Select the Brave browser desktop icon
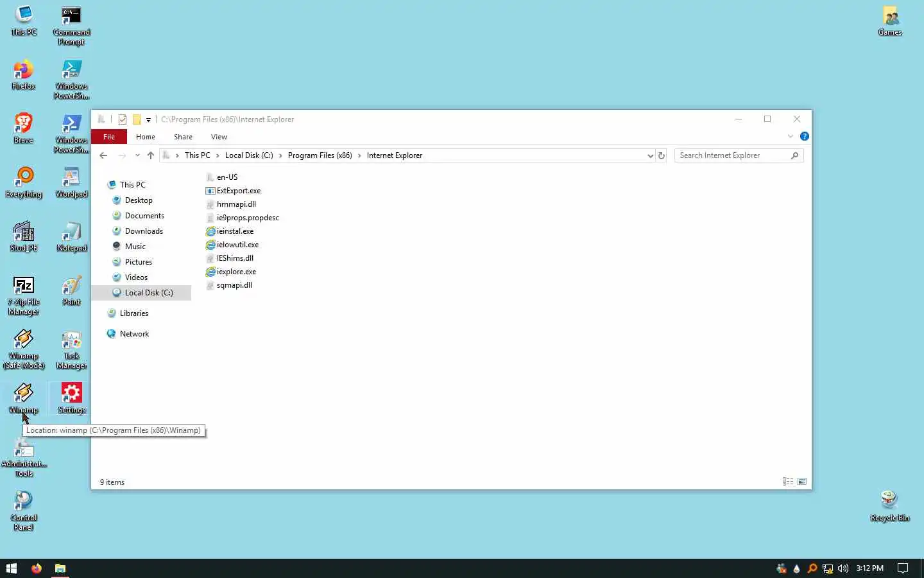The width and height of the screenshot is (924, 578). tap(24, 128)
